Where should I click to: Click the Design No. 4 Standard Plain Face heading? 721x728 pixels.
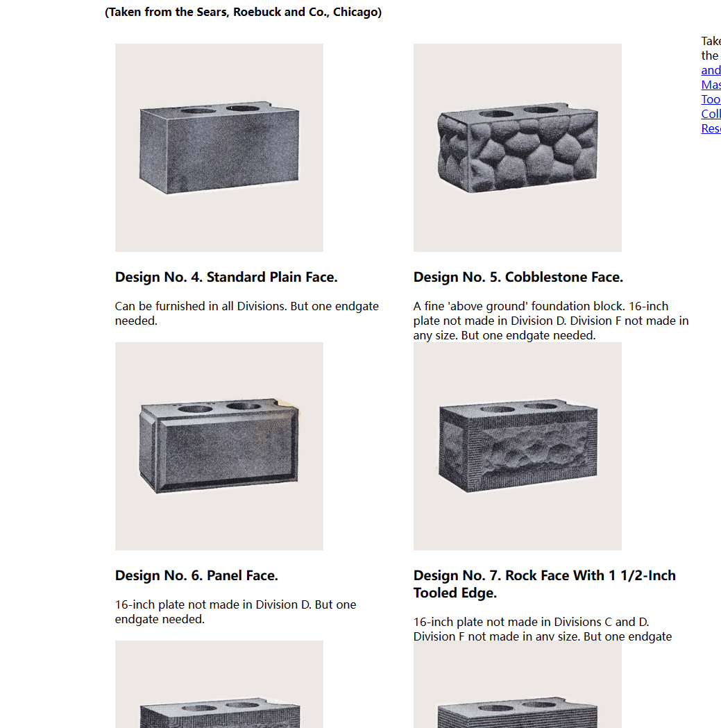(x=226, y=277)
